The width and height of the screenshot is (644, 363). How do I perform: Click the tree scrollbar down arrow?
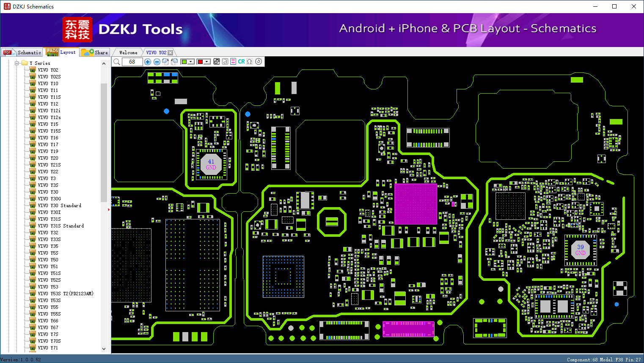104,349
